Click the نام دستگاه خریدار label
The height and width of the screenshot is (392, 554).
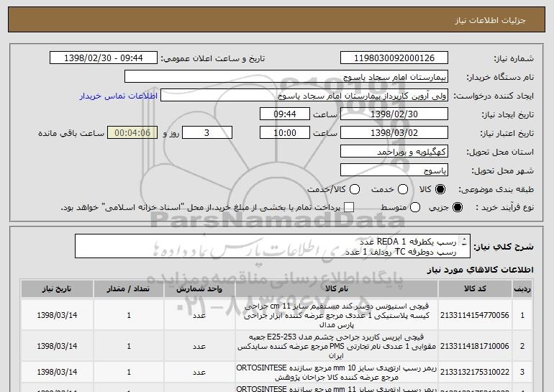coord(500,77)
